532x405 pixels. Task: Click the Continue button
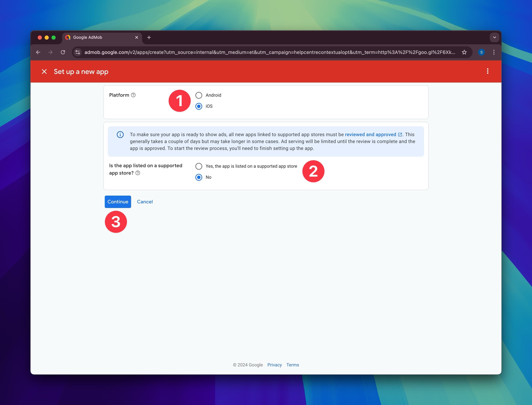click(x=118, y=202)
